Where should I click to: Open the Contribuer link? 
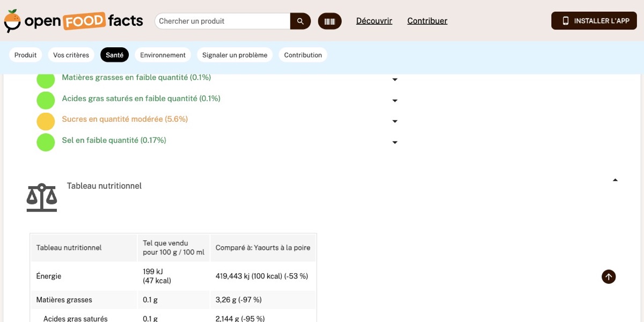point(427,21)
